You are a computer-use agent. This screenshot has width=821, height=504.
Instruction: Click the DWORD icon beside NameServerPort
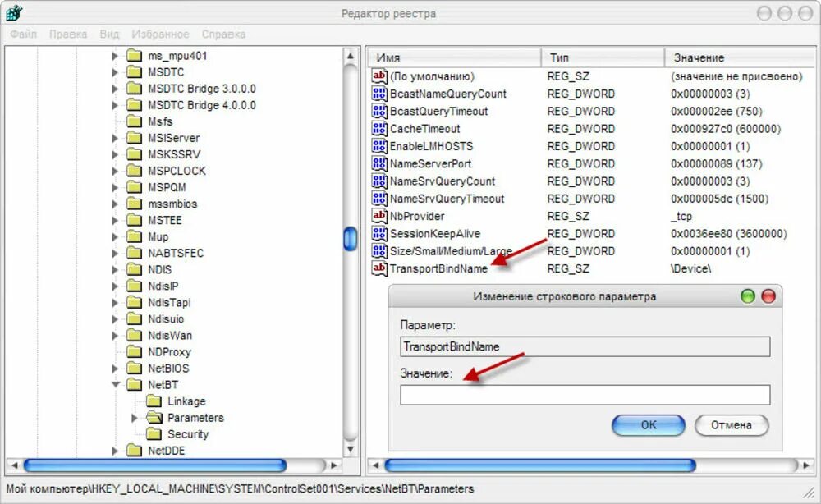pyautogui.click(x=378, y=163)
